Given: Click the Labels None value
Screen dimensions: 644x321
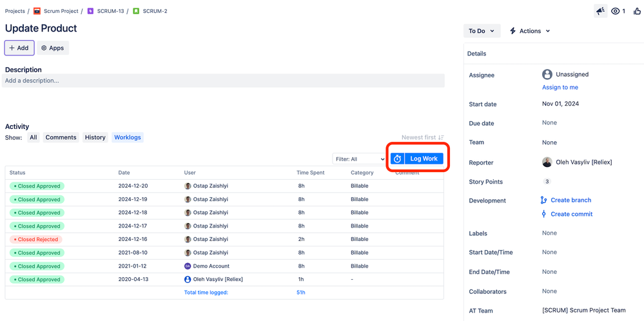Looking at the screenshot, I should pos(549,233).
